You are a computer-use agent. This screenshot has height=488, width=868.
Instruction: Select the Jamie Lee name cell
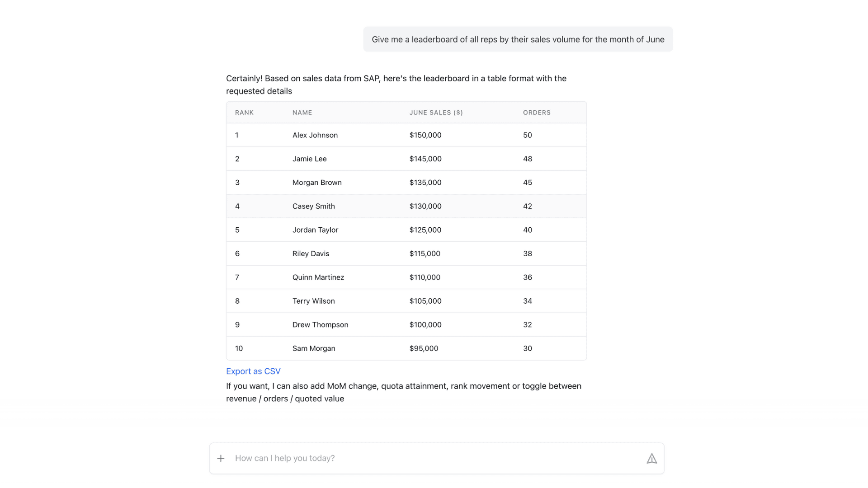pos(309,159)
